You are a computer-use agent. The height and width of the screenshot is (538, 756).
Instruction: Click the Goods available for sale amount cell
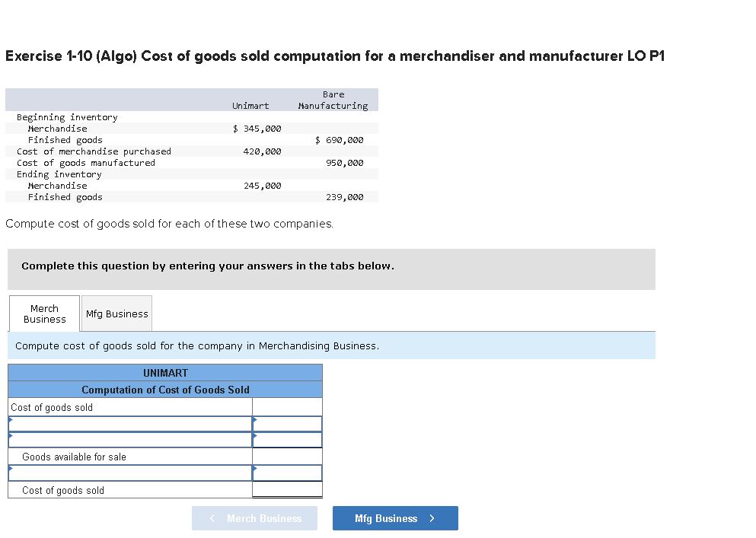click(x=287, y=457)
